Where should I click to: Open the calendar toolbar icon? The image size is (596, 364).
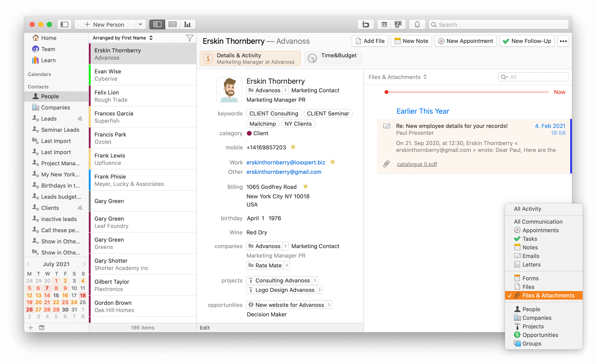point(384,24)
